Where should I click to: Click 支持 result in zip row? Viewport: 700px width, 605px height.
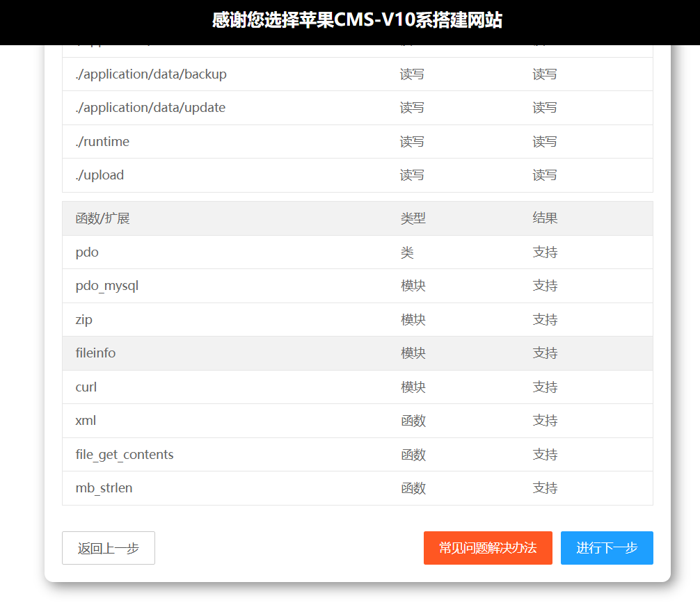click(545, 320)
